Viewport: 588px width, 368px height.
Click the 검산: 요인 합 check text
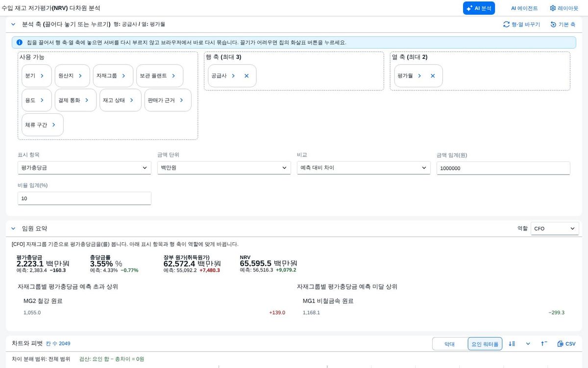coord(112,359)
